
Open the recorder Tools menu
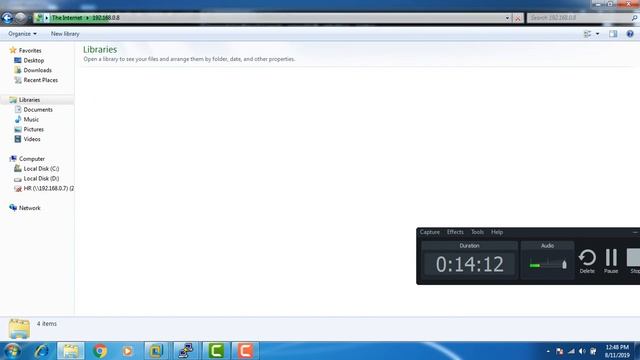tap(477, 232)
